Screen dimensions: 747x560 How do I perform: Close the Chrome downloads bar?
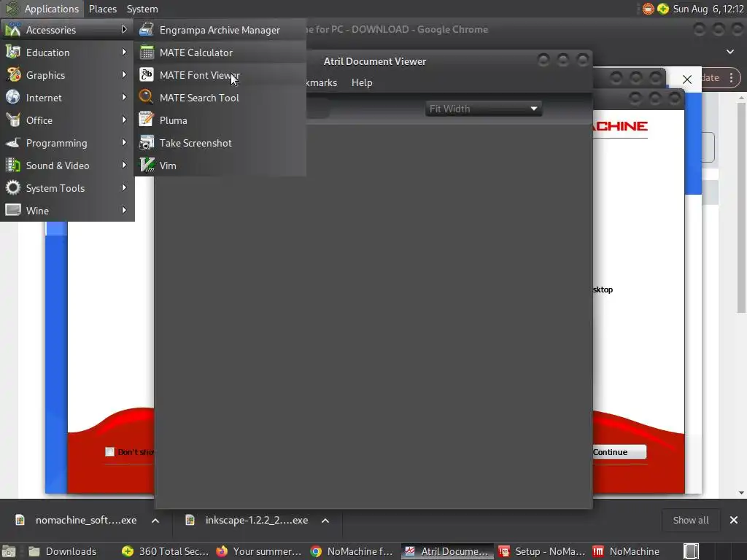pos(734,521)
